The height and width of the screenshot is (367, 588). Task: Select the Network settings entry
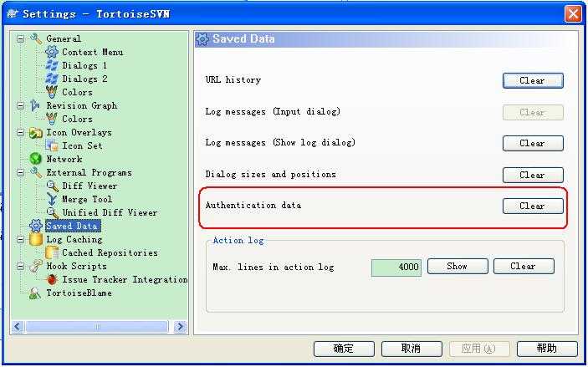tap(64, 160)
